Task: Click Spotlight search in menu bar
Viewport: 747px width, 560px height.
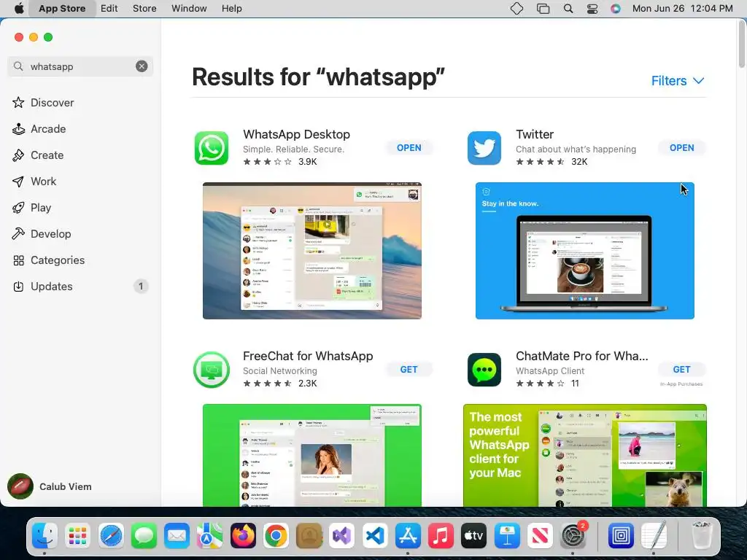Action: pyautogui.click(x=568, y=8)
